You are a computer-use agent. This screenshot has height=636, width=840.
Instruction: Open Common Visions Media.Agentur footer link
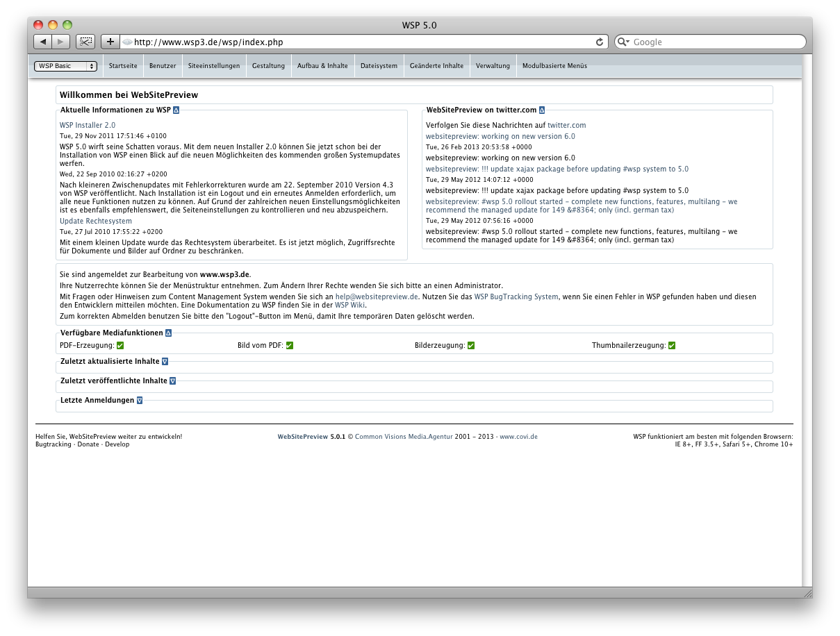click(404, 437)
